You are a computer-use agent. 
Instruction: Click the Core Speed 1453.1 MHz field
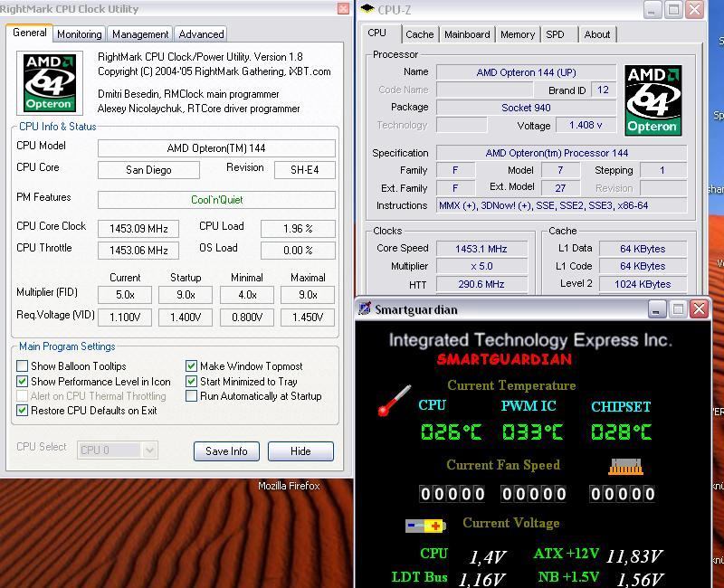point(481,249)
